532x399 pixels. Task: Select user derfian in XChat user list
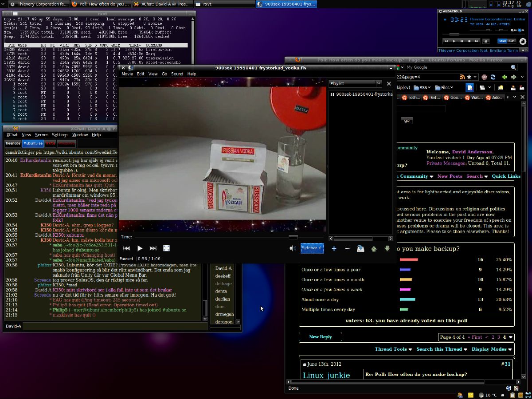point(223,299)
